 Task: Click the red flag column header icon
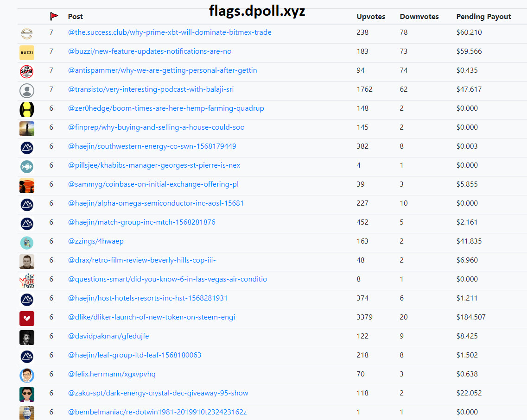pos(54,17)
